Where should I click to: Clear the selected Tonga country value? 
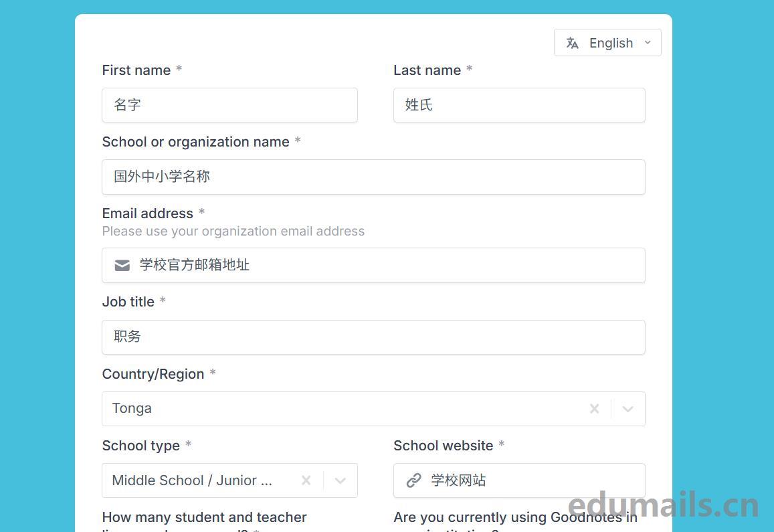tap(594, 409)
